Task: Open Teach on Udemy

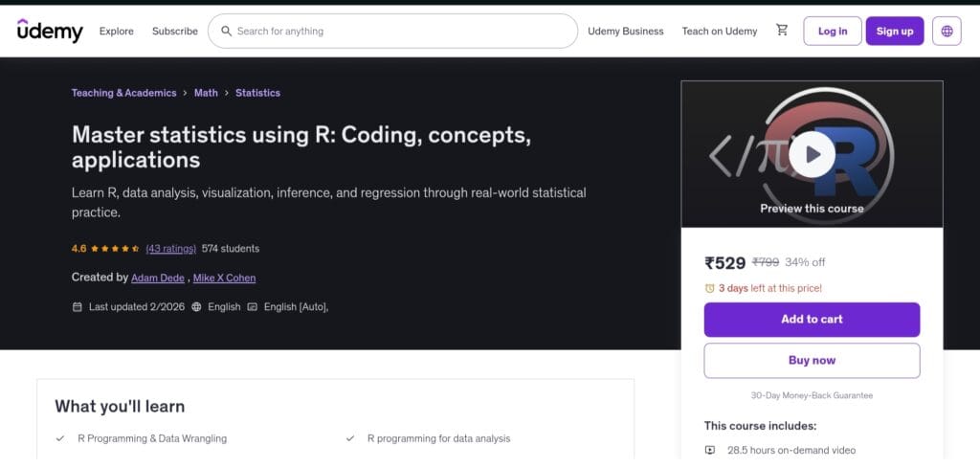Action: [x=720, y=32]
